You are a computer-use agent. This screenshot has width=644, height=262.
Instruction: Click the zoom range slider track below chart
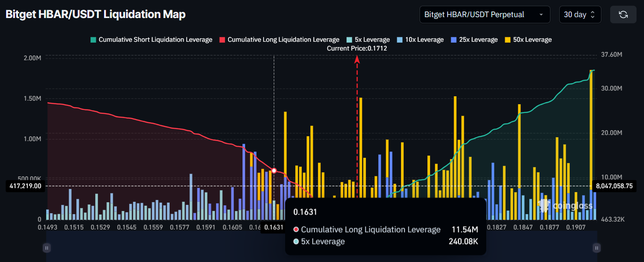(321, 248)
